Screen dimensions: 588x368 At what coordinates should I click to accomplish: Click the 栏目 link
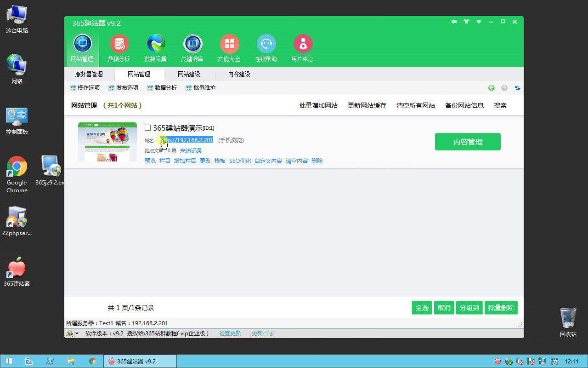coord(165,161)
